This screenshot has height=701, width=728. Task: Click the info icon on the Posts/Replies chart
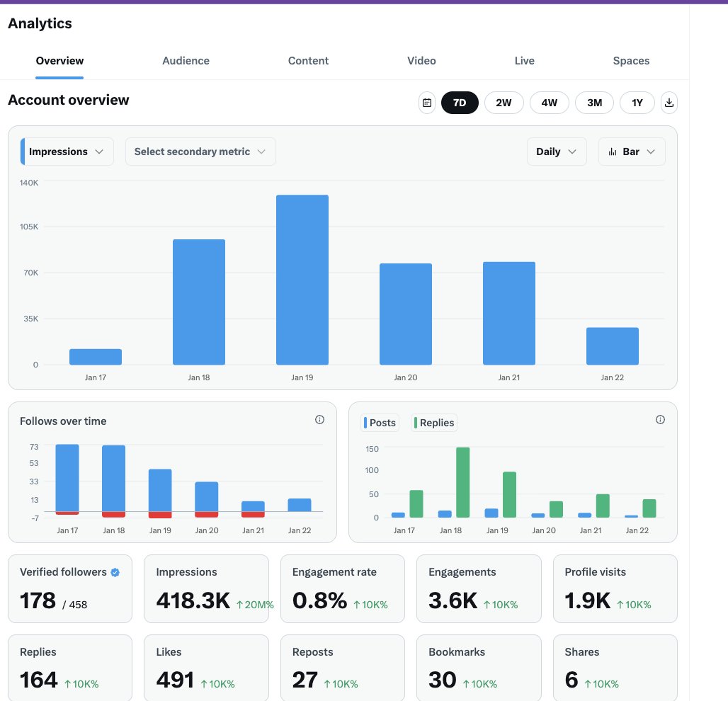click(660, 419)
